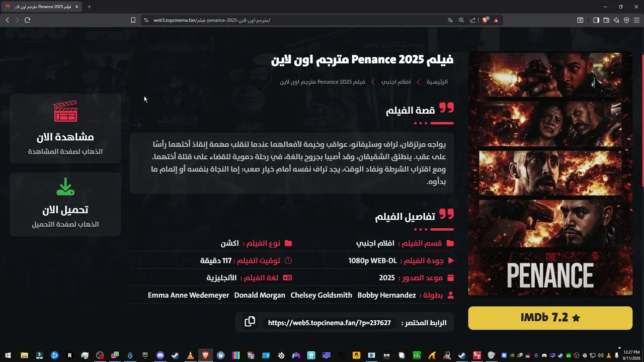Click the browser forward arrow
The height and width of the screenshot is (362, 644).
click(x=17, y=20)
